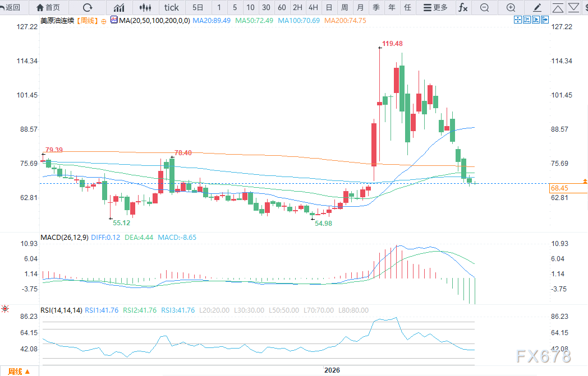The image size is (588, 376).
Task: Click the upward triangle toolbar icon
Action: pos(558,7)
